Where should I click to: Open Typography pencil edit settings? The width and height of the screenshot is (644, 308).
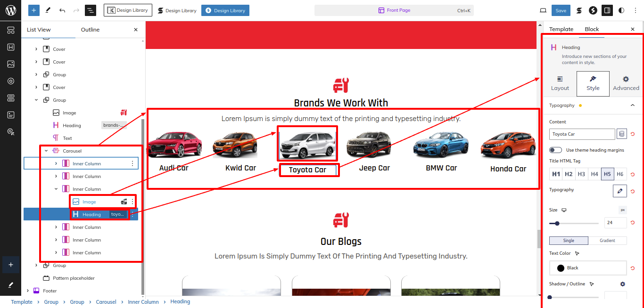619,191
